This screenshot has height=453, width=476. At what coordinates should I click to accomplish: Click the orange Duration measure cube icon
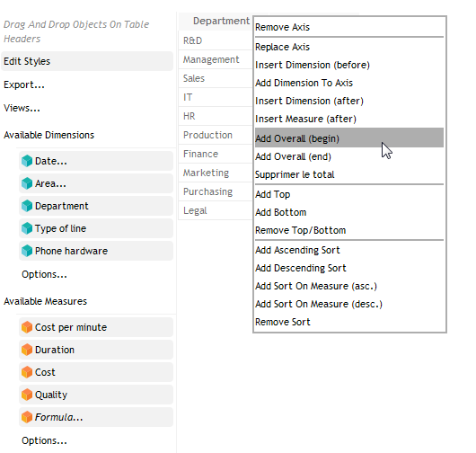pos(27,350)
